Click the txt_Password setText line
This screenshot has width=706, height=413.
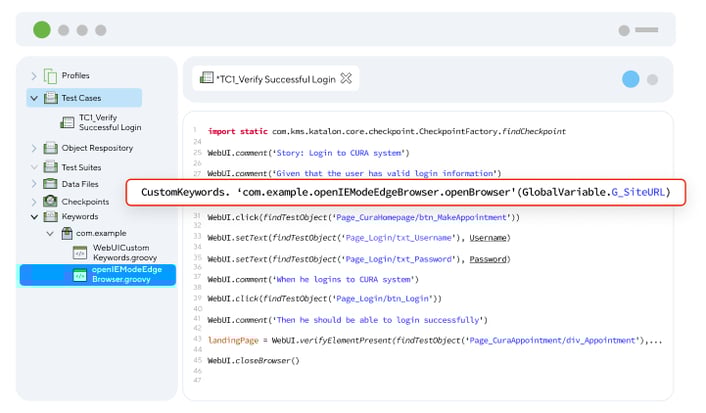[x=359, y=259]
